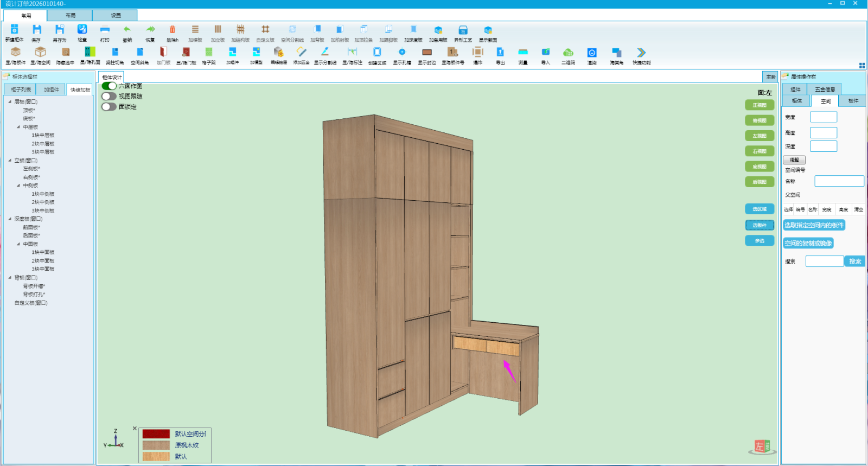
Task: Turn on the 面锁定 toggle
Action: [x=109, y=106]
